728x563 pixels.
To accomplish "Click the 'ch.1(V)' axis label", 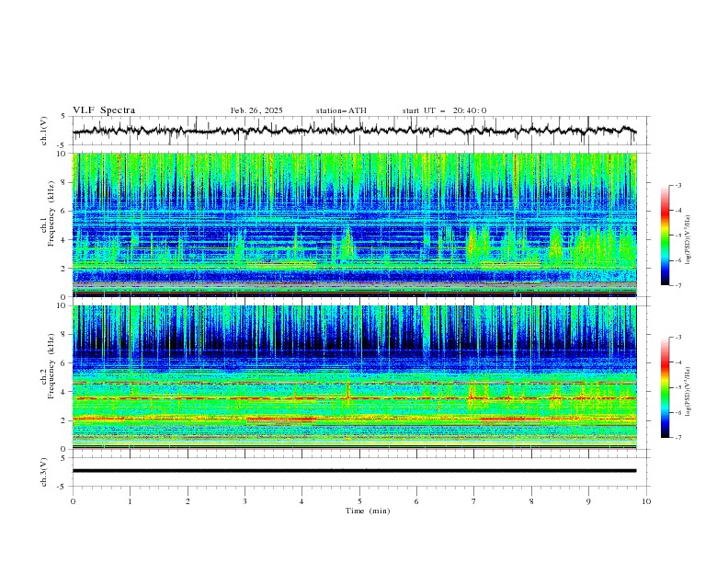I will coord(44,131).
